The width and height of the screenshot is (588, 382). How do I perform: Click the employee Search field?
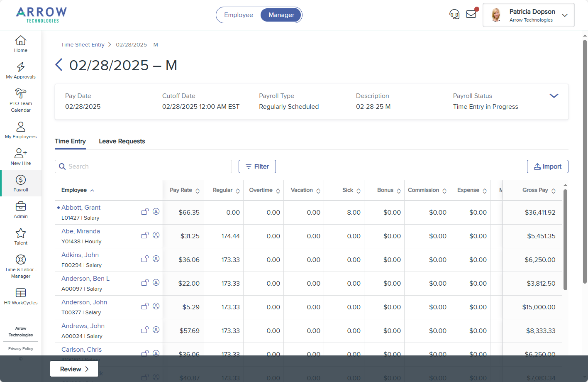click(x=143, y=167)
